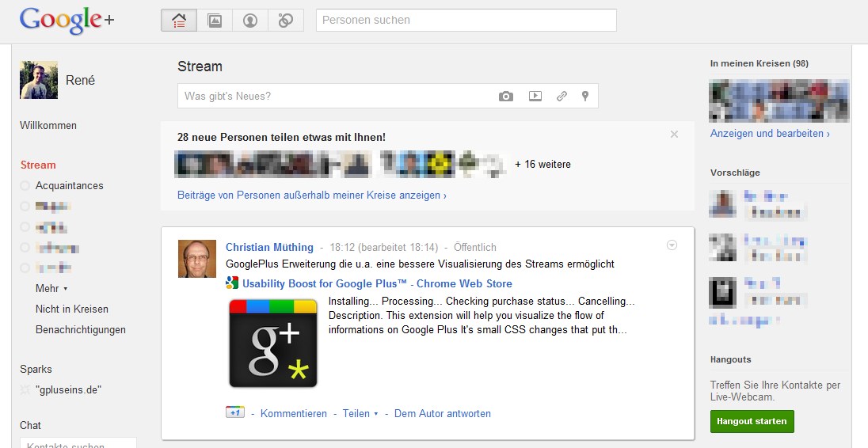Screen dimensions: 868x448
Task: Open the Home stream icon in top bar
Action: pyautogui.click(x=179, y=21)
